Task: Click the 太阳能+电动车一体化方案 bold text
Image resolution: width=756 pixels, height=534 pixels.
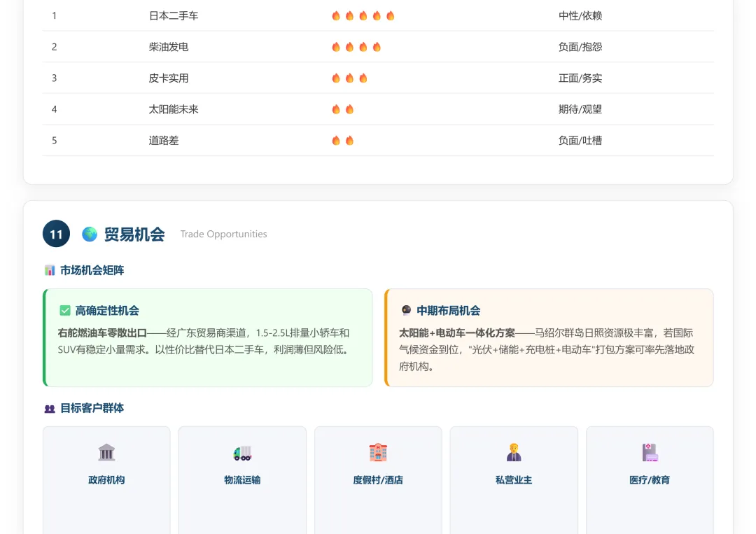Action: 457,333
